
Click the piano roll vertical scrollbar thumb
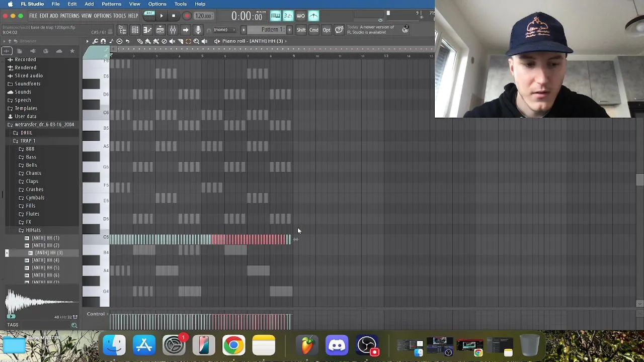[x=639, y=179]
